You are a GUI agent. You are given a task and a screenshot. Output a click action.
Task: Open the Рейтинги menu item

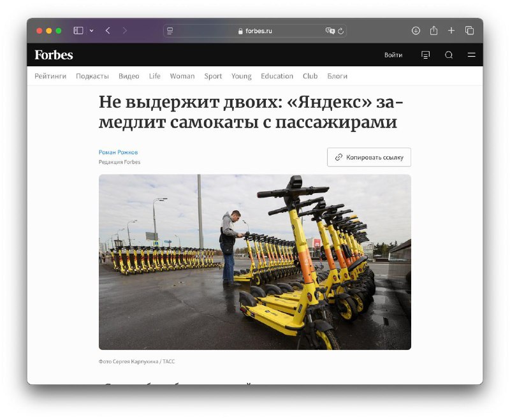point(50,76)
